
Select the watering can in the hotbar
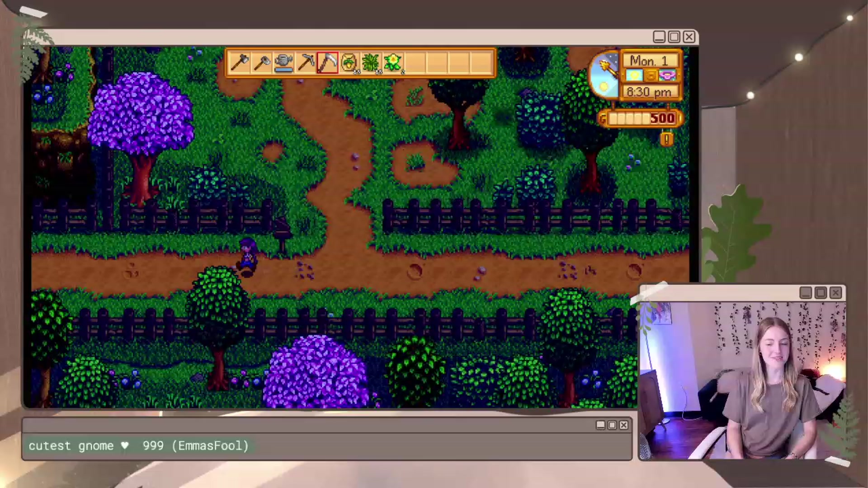283,62
